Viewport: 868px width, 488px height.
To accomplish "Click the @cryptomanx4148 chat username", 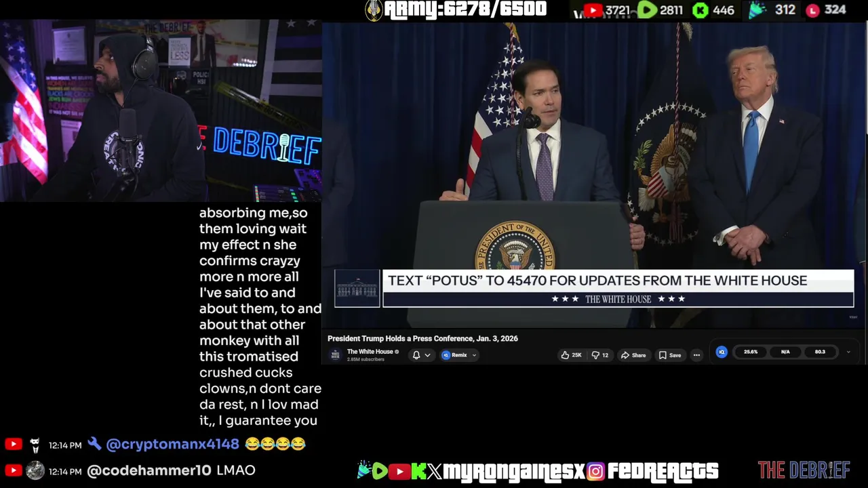I will [x=173, y=444].
